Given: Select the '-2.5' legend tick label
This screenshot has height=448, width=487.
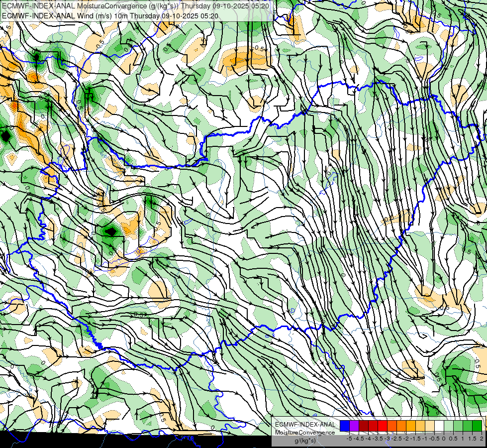Looking at the screenshot, I should click(x=396, y=439).
